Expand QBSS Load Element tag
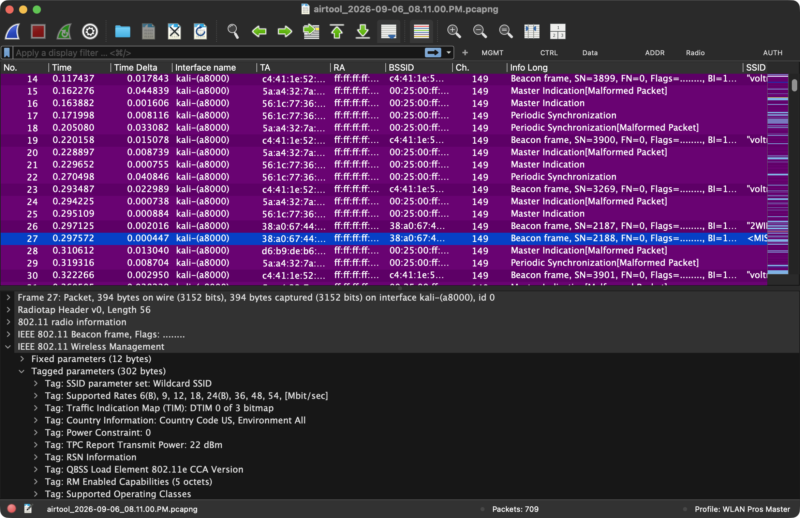 [36, 469]
